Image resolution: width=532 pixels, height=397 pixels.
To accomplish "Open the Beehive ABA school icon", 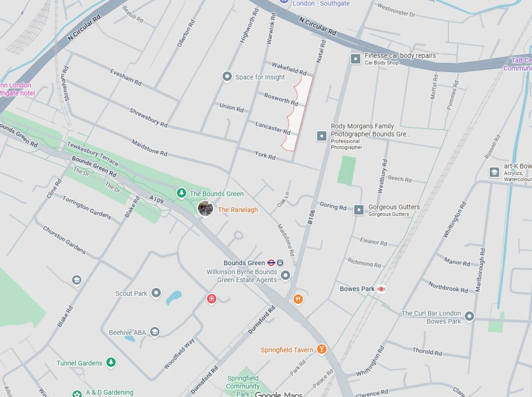I will [x=154, y=332].
